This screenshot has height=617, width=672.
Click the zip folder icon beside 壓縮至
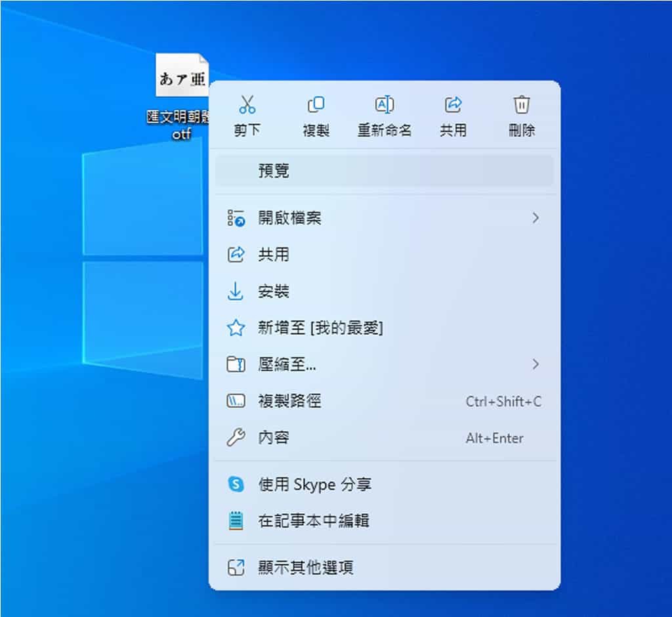pos(236,364)
